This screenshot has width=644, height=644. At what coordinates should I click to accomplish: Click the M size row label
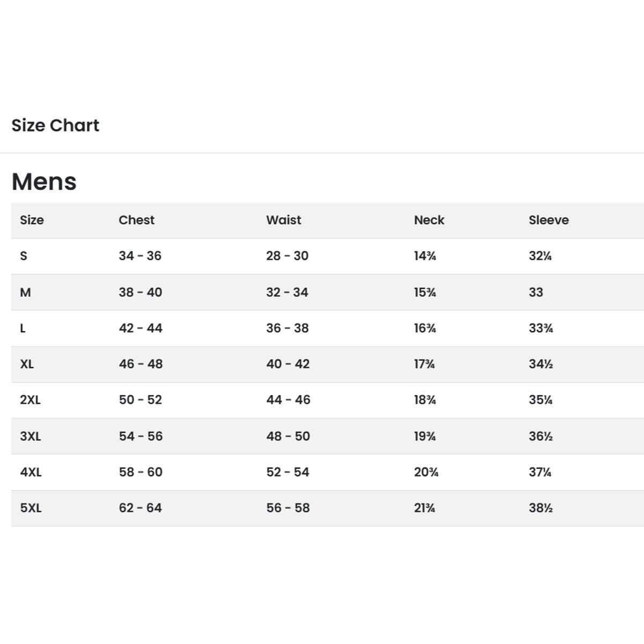click(25, 292)
